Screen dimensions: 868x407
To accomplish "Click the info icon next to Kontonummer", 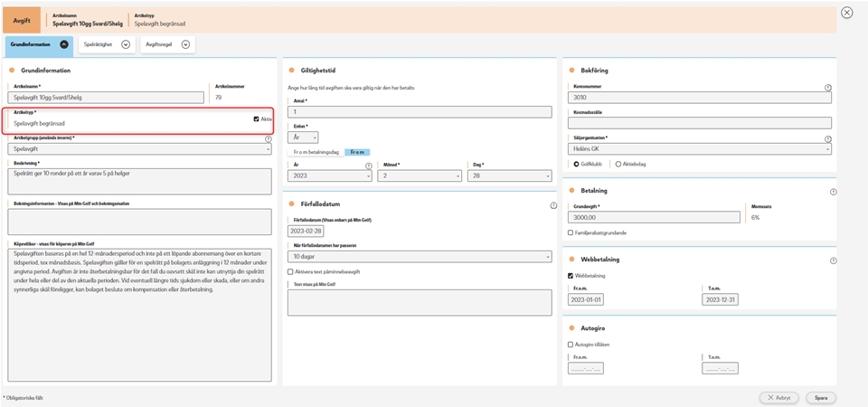I will pyautogui.click(x=828, y=88).
